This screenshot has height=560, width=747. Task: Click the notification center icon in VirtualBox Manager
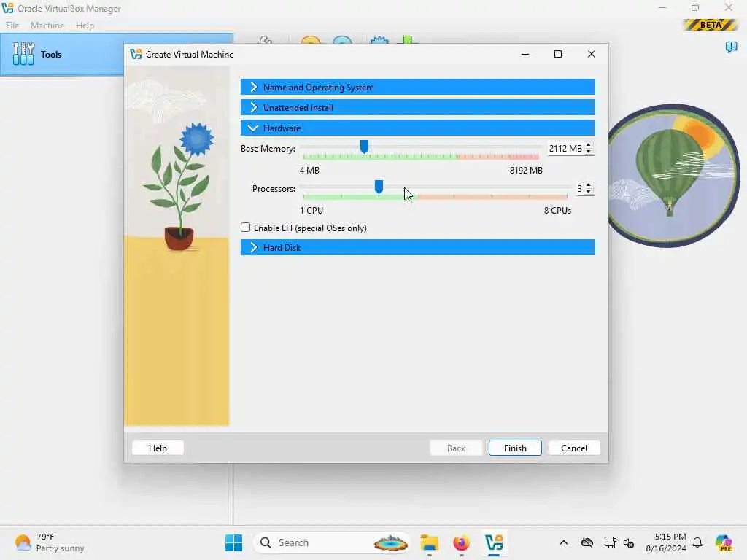tap(731, 47)
